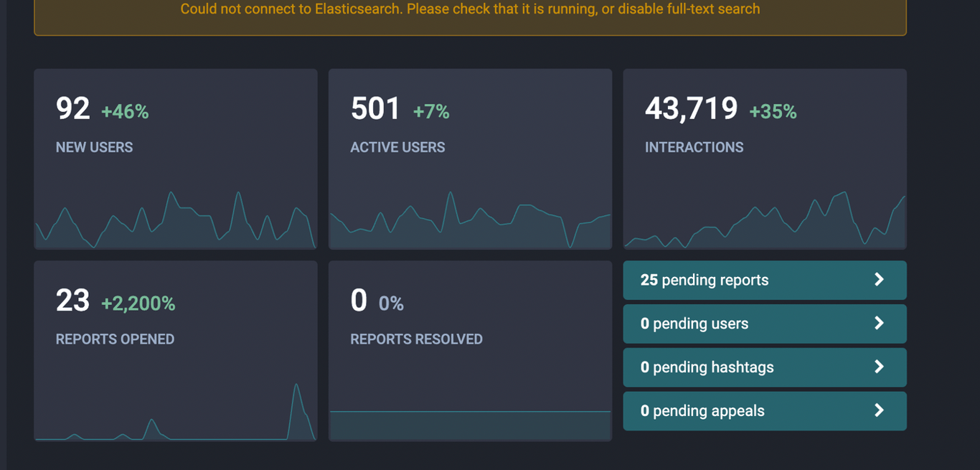Screen dimensions: 980x470
Task: Click the Active Users count 501
Action: (376, 109)
